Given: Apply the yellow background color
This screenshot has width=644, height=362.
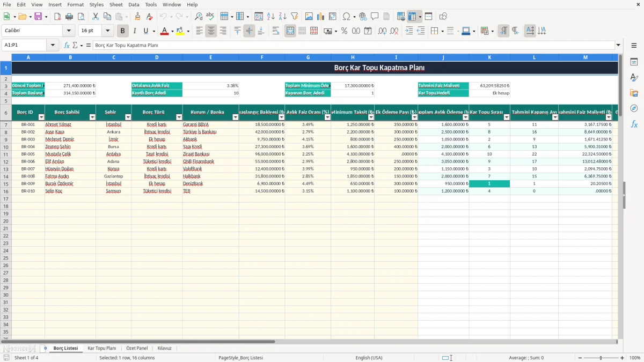Looking at the screenshot, I should click(x=180, y=31).
